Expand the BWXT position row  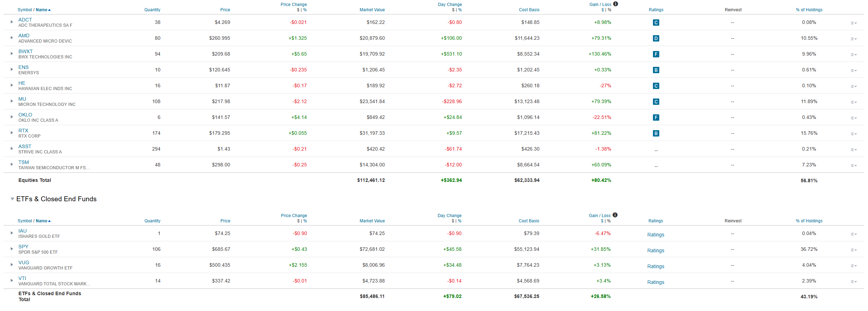pos(12,53)
